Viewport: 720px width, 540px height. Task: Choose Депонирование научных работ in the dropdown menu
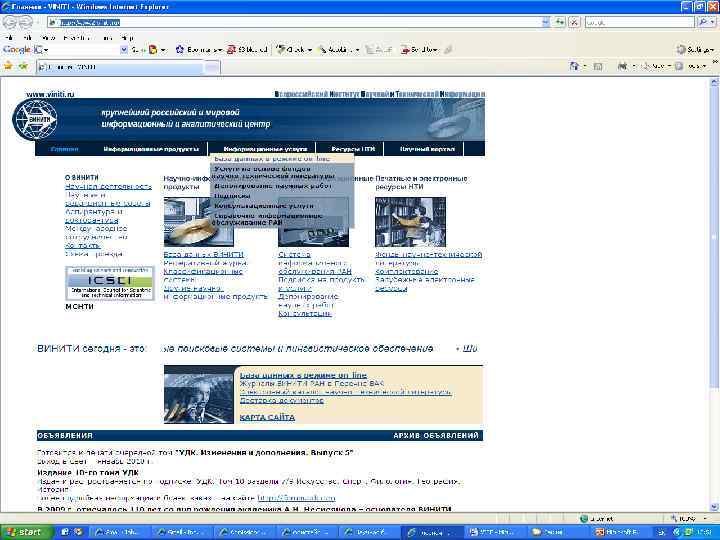click(x=273, y=186)
